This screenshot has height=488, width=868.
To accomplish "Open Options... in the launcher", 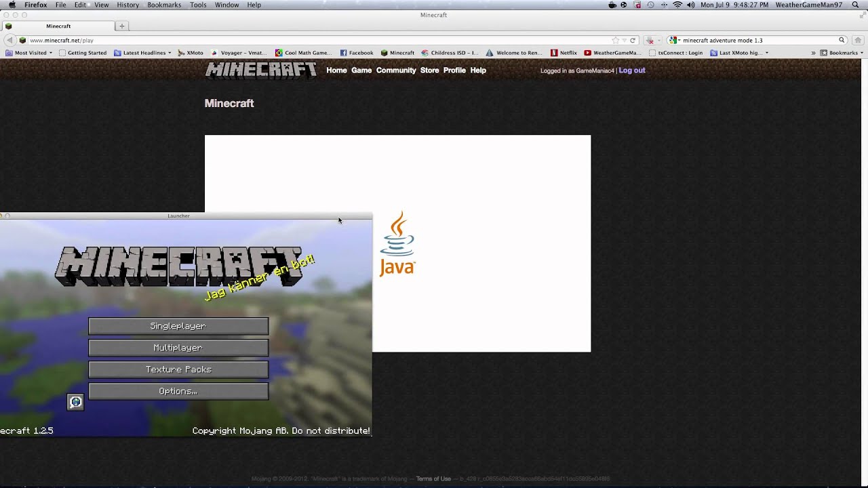I will pyautogui.click(x=178, y=391).
